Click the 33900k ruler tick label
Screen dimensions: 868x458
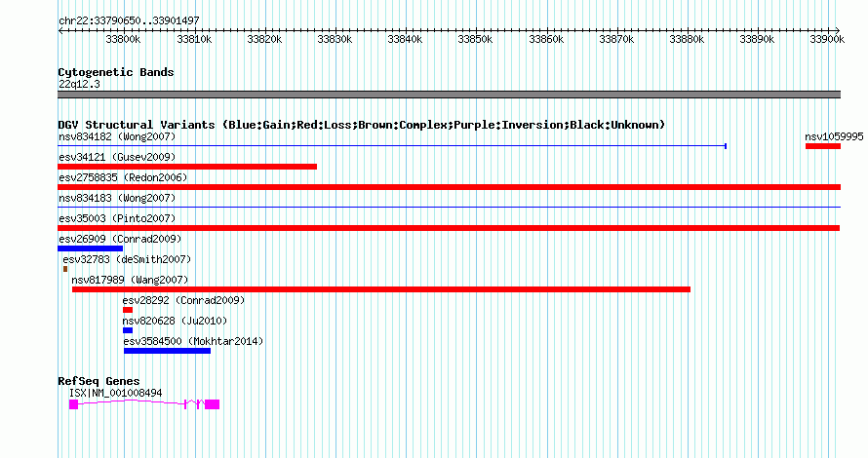coord(827,39)
